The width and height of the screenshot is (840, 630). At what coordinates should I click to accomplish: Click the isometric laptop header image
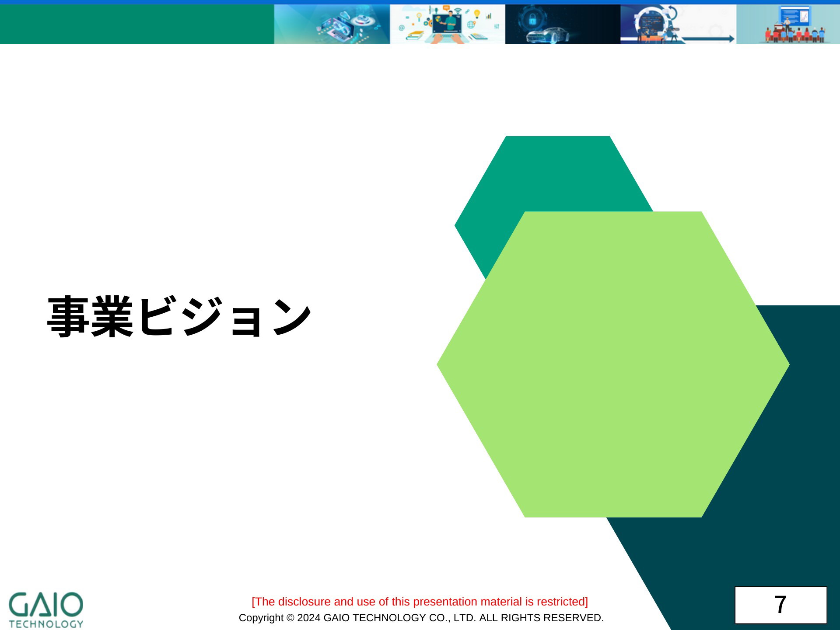332,24
